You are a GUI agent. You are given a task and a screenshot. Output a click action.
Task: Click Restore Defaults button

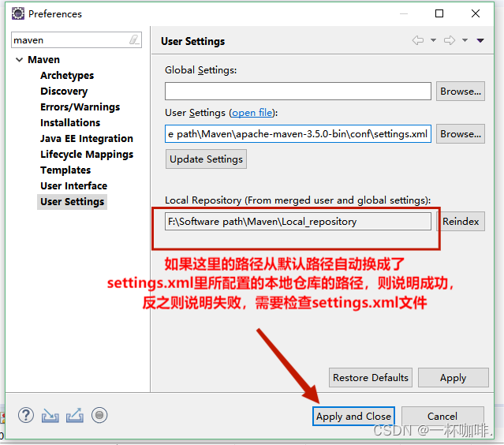pos(370,377)
